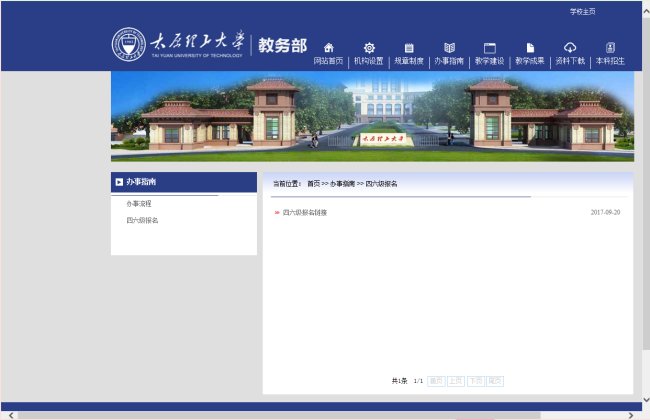
Task: Click the cloud download icon above 资料下载
Action: point(570,47)
